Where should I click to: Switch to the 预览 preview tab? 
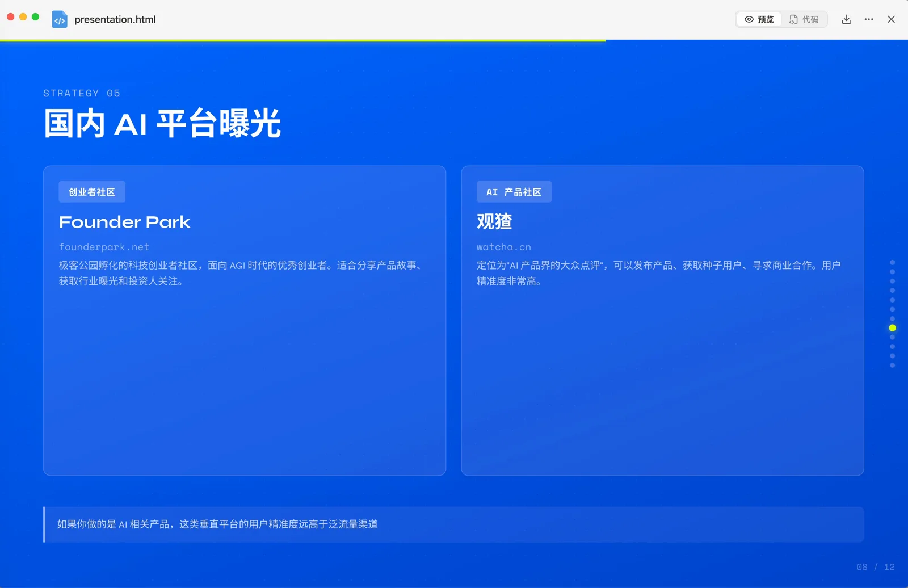759,19
